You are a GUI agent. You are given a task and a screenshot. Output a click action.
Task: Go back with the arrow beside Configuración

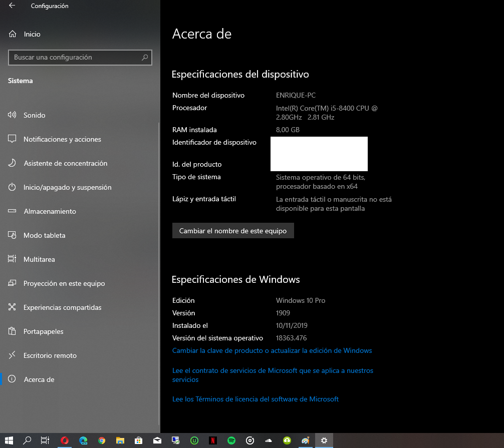(12, 6)
